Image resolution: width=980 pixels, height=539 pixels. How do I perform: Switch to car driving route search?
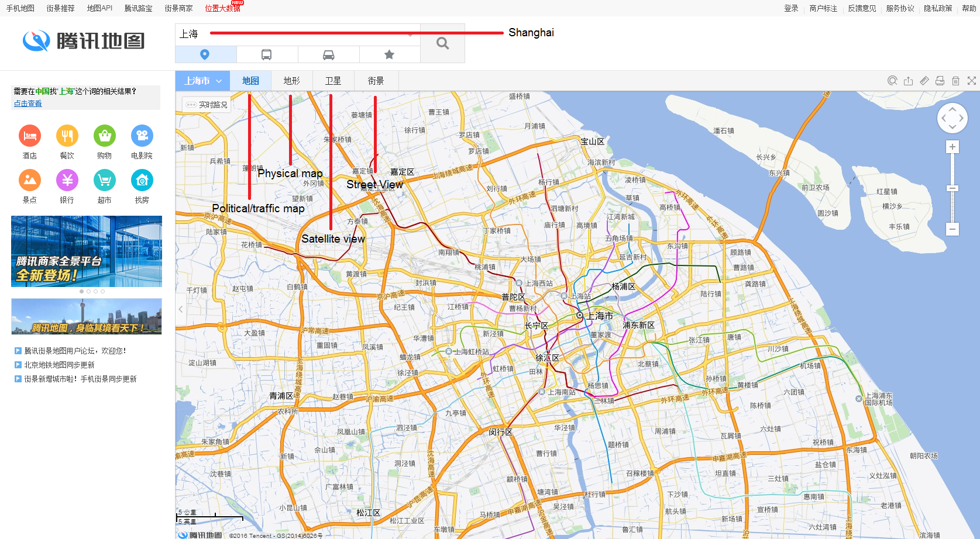[329, 54]
